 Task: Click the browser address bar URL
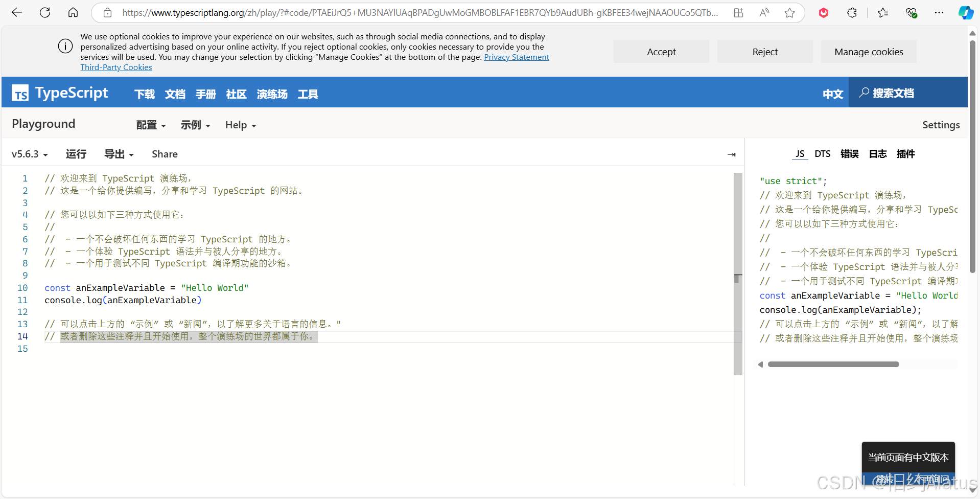tap(420, 13)
